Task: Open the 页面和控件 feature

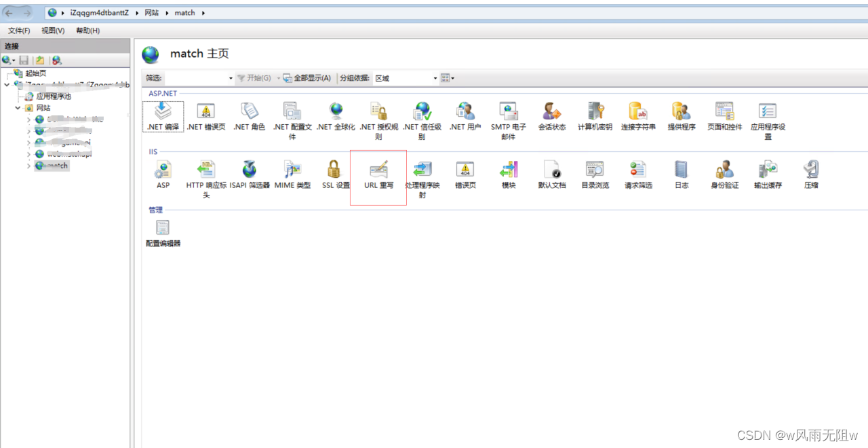Action: click(725, 116)
